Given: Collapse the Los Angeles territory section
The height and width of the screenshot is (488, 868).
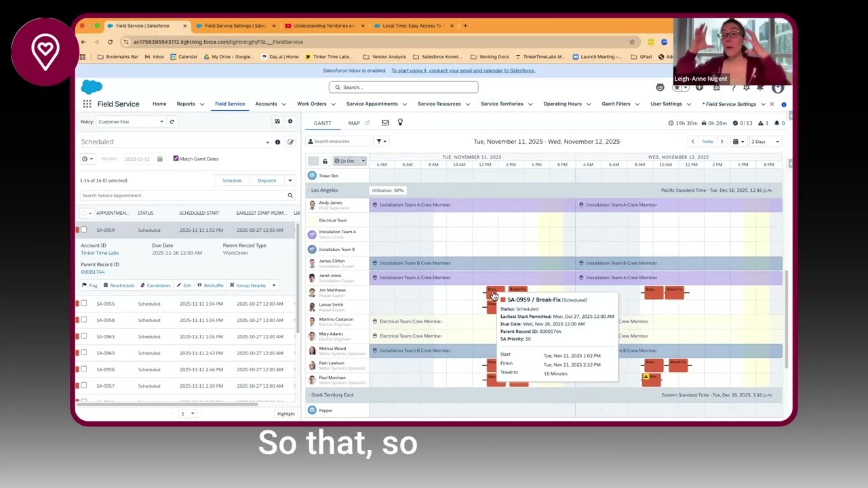Looking at the screenshot, I should click(x=309, y=190).
